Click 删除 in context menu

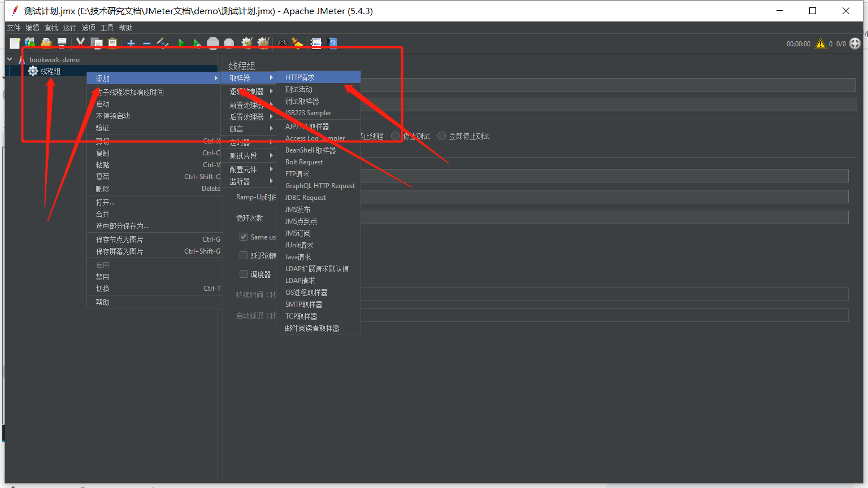tap(154, 189)
